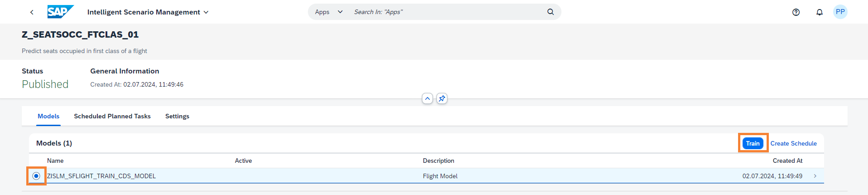Open the notifications bell
The width and height of the screenshot is (868, 195).
(x=819, y=12)
